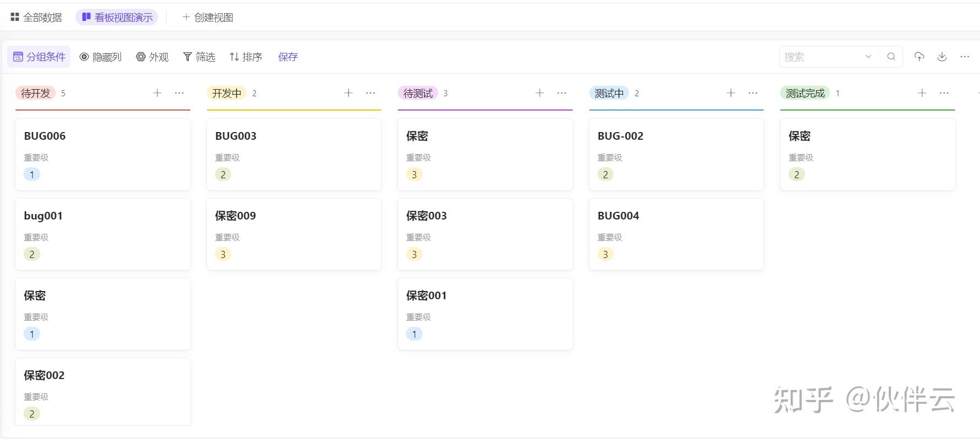Click the search magnifier icon
980x439 pixels.
coord(891,57)
